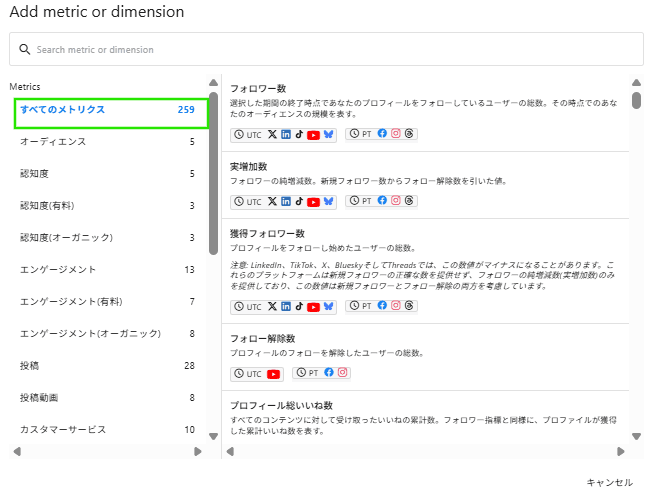This screenshot has height=493, width=652.
Task: Click the Bluesky butterfly icon under フォロワー数
Action: (x=328, y=134)
